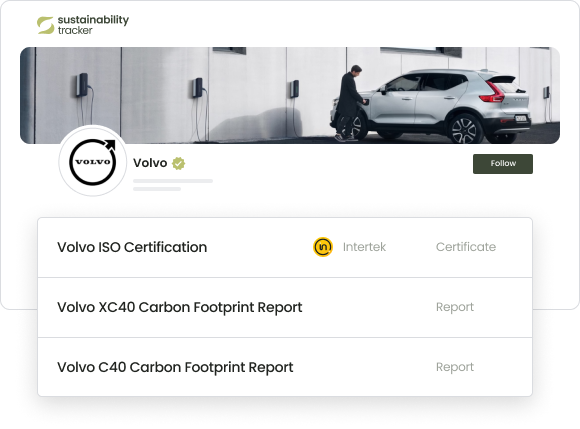The width and height of the screenshot is (580, 429).
Task: Click the man charging the car in banner
Action: tap(349, 103)
